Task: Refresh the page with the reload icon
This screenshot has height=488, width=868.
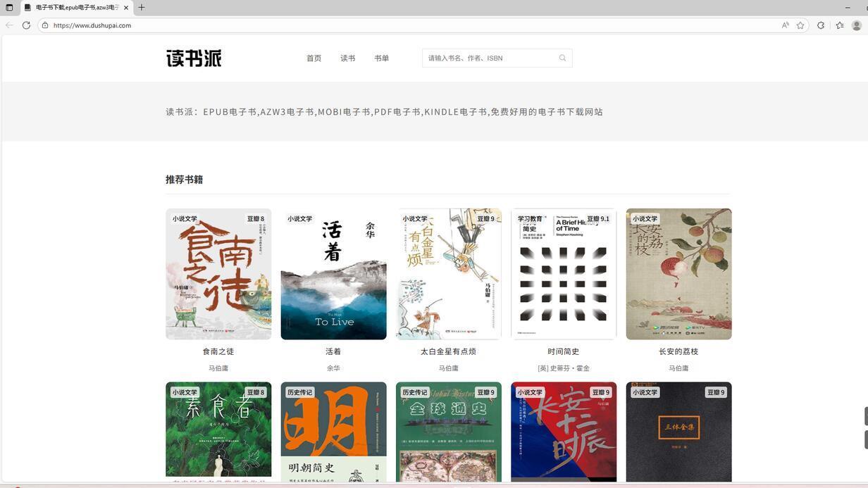Action: 26,25
